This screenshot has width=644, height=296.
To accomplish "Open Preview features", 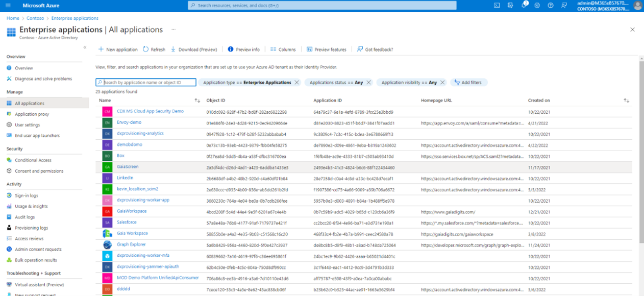I will pos(327,50).
